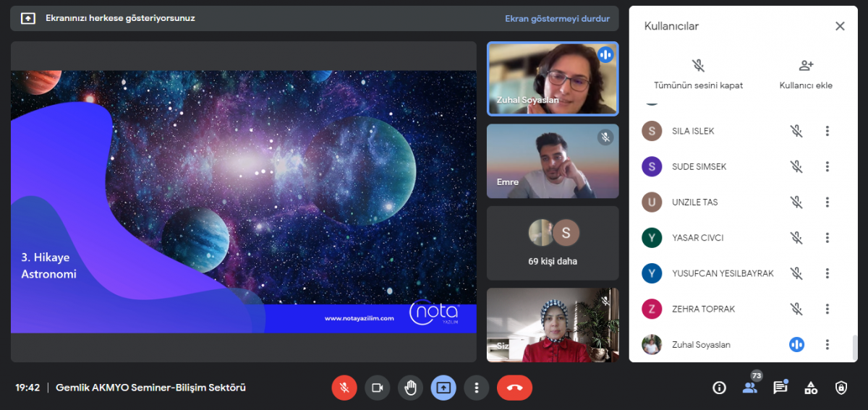Screen dimensions: 868x410
Task: Click the shared Astronomi presentation slide
Action: coord(244,202)
